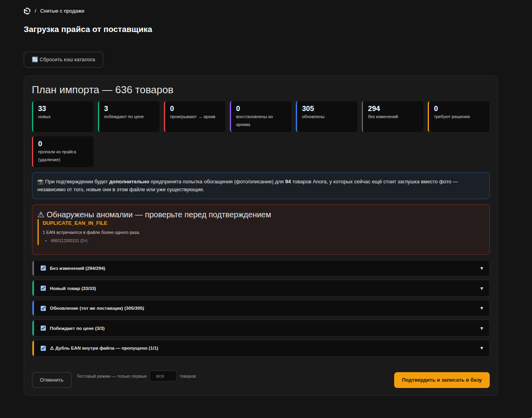Click the '294 без изменений' stat card

point(393,117)
